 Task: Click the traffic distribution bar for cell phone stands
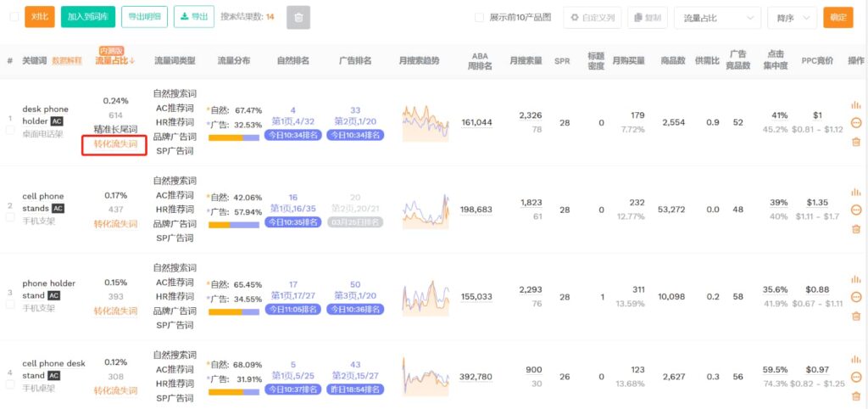(234, 225)
